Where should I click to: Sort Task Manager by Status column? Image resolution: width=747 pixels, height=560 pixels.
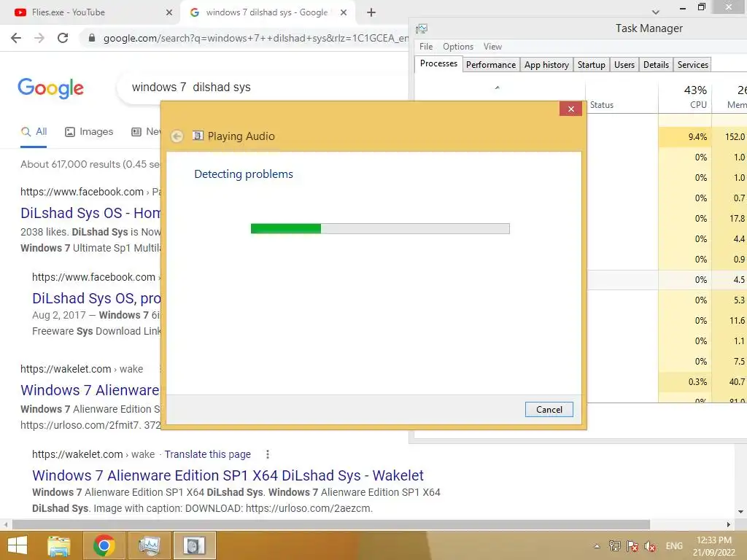[622, 97]
